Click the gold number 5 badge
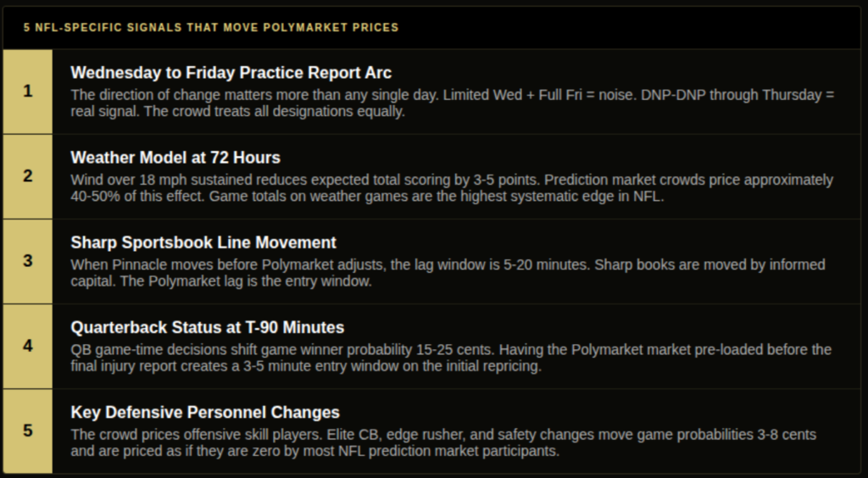Viewport: 868px width, 478px height. click(x=28, y=431)
